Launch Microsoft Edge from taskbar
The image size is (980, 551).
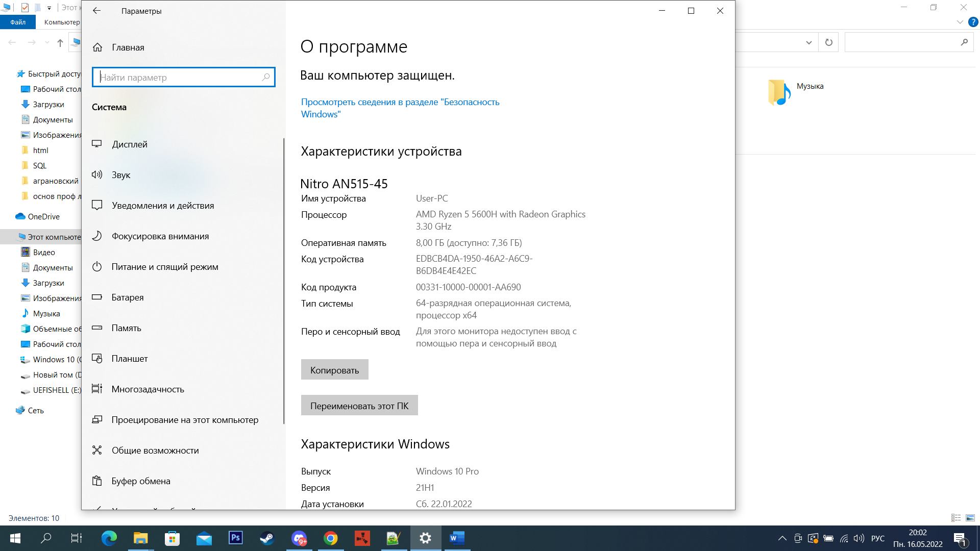109,538
